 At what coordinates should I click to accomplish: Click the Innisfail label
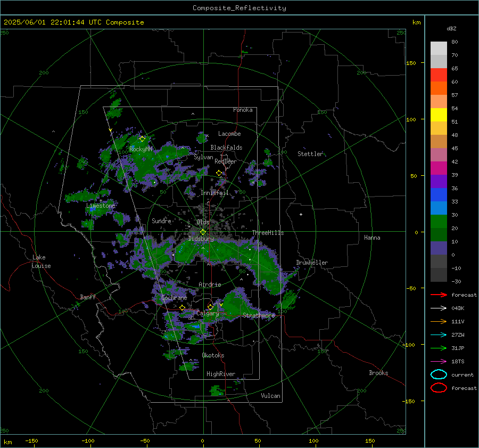pyautogui.click(x=214, y=193)
